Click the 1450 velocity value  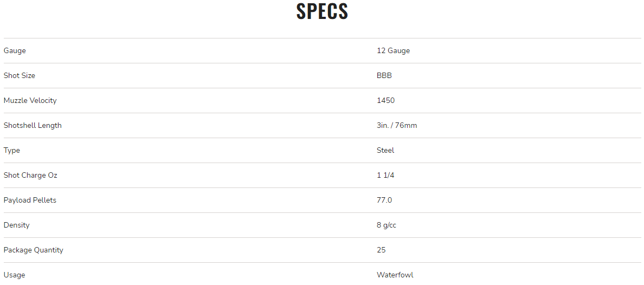[385, 101]
